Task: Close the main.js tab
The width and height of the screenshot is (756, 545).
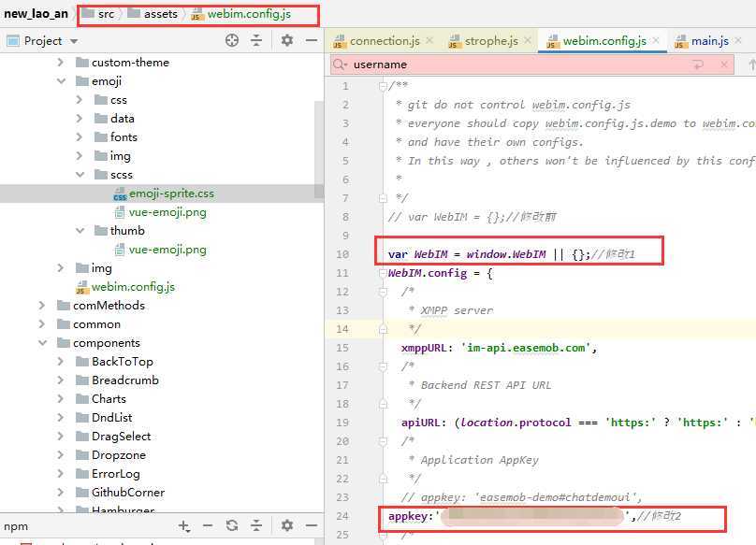Action: pyautogui.click(x=738, y=40)
